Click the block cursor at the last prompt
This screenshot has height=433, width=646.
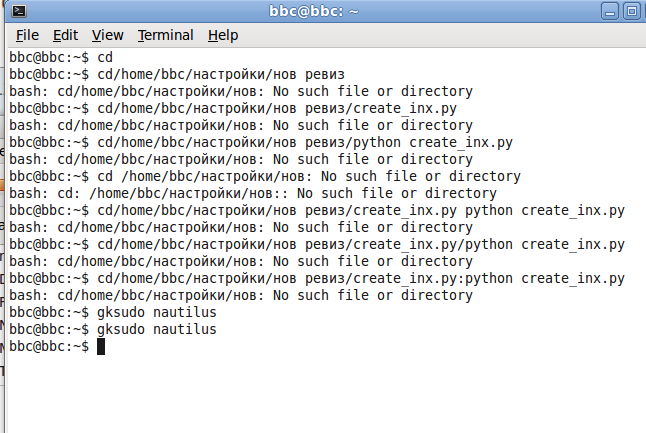[101, 346]
